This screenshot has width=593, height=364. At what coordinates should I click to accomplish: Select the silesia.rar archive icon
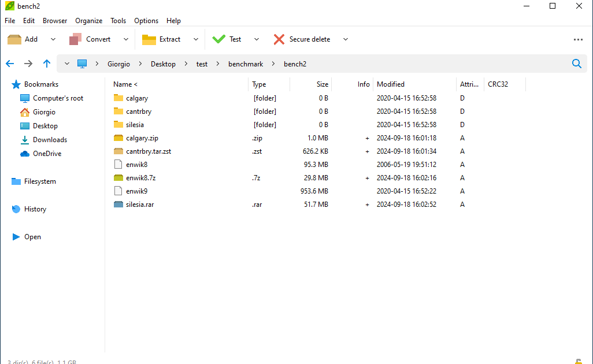click(118, 204)
